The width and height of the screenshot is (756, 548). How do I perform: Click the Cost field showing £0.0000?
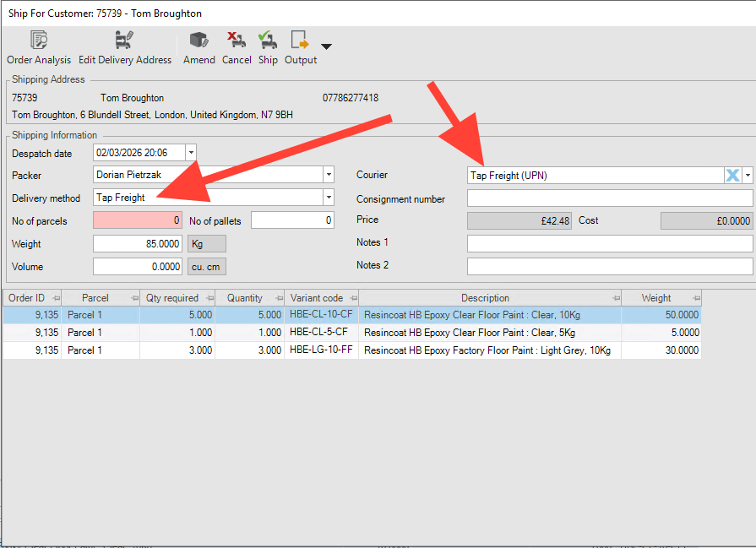point(706,220)
